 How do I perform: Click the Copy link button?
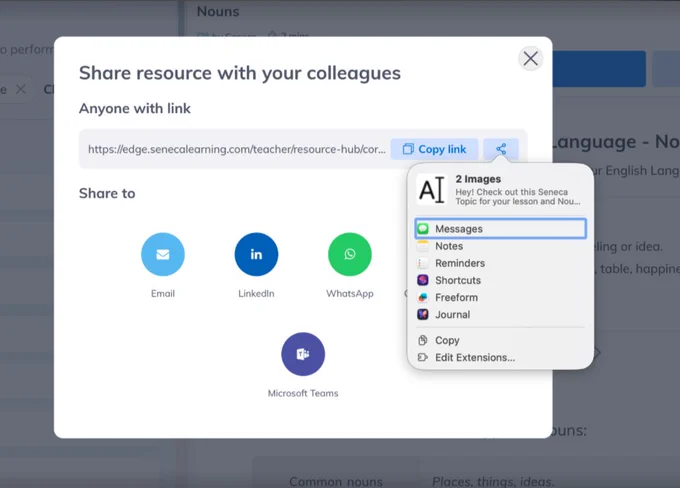[x=434, y=149]
